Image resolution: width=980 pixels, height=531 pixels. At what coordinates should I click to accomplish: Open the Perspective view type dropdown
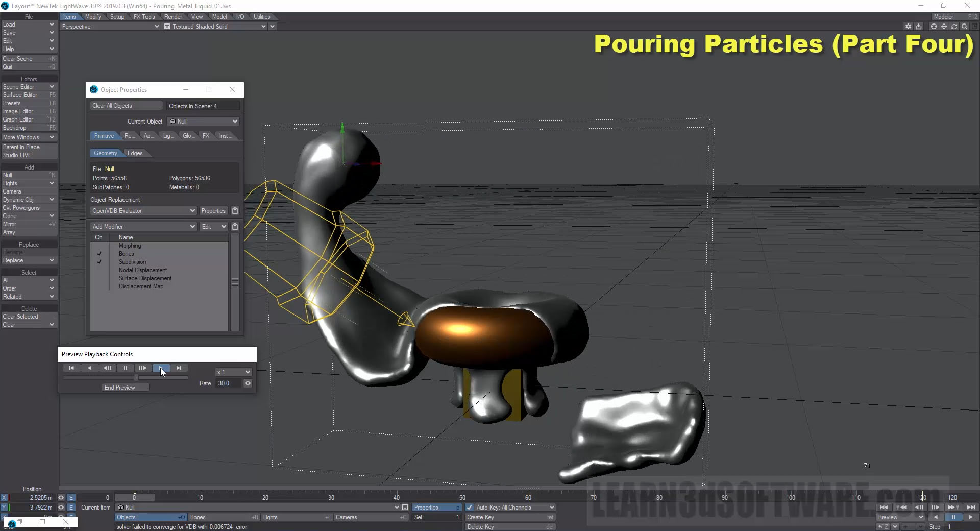click(110, 27)
